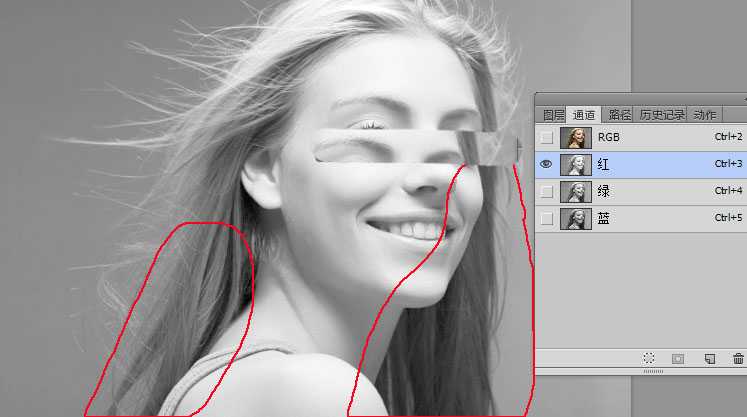Select the 通道 tab
747x417 pixels.
[584, 115]
